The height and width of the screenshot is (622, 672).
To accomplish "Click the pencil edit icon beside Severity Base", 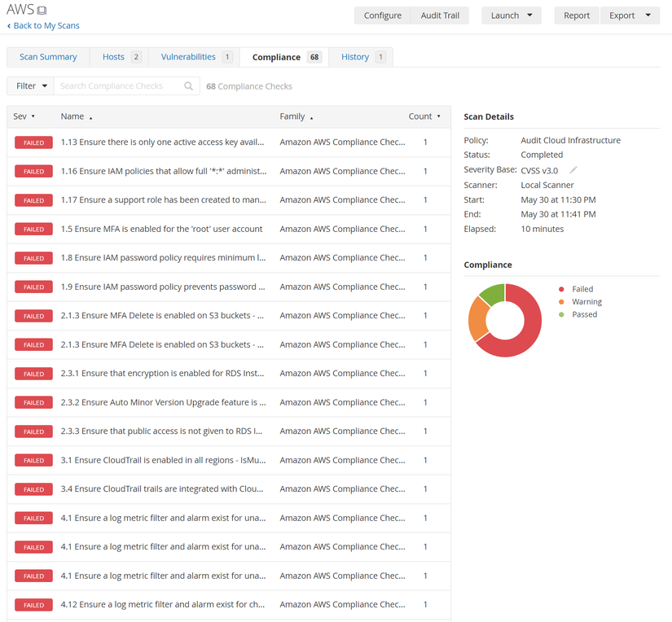I will [573, 170].
